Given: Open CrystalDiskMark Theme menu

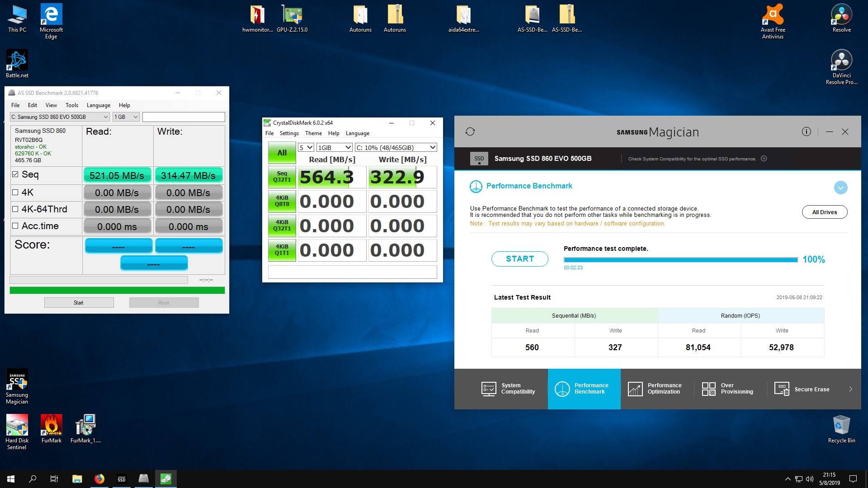Looking at the screenshot, I should point(313,133).
